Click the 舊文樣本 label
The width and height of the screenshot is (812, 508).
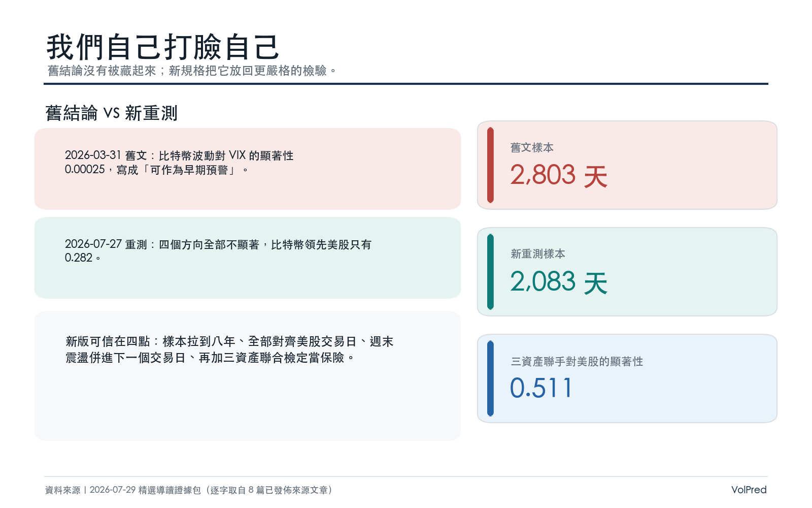pyautogui.click(x=532, y=147)
